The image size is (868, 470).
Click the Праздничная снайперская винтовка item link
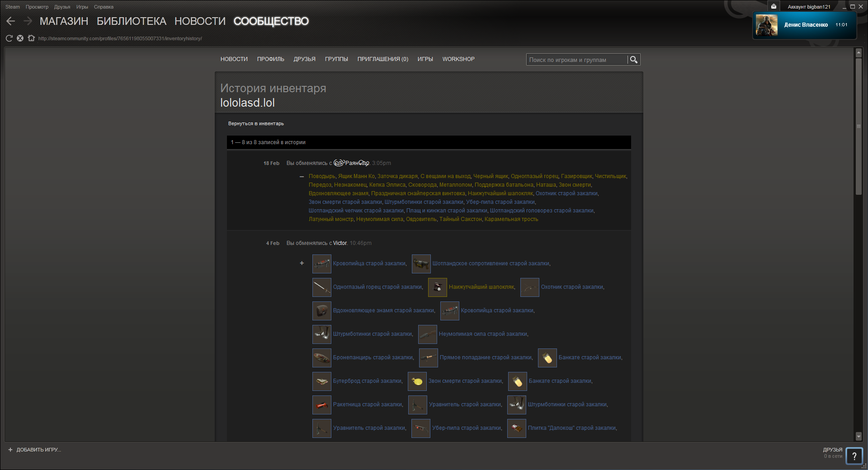coord(418,193)
